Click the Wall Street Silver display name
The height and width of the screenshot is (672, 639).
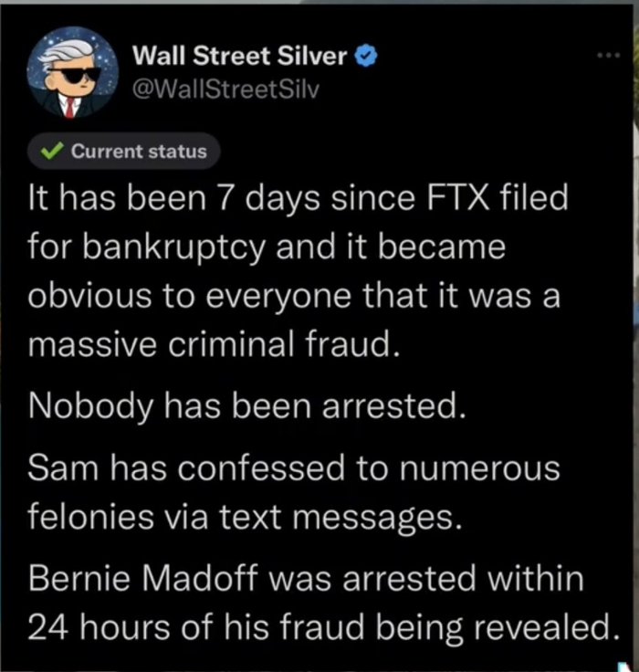[x=240, y=56]
